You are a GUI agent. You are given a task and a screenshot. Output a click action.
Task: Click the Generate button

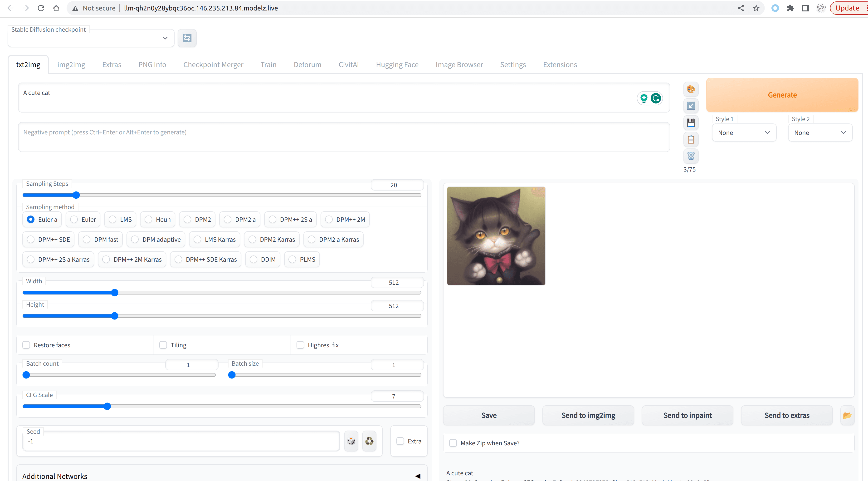[782, 95]
